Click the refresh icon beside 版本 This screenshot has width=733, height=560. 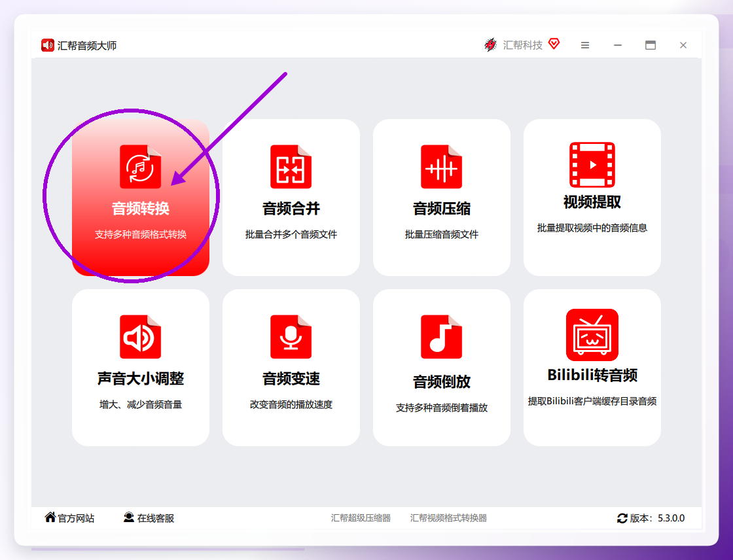pos(622,518)
